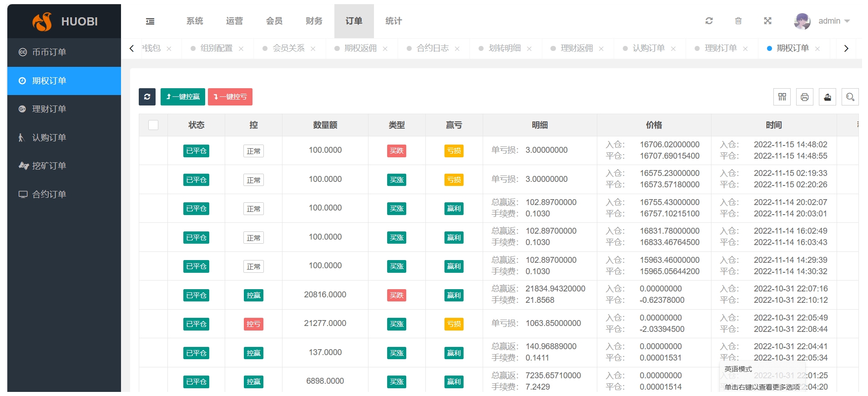Open 挖矿订单 from the sidebar
The height and width of the screenshot is (396, 868).
click(49, 166)
